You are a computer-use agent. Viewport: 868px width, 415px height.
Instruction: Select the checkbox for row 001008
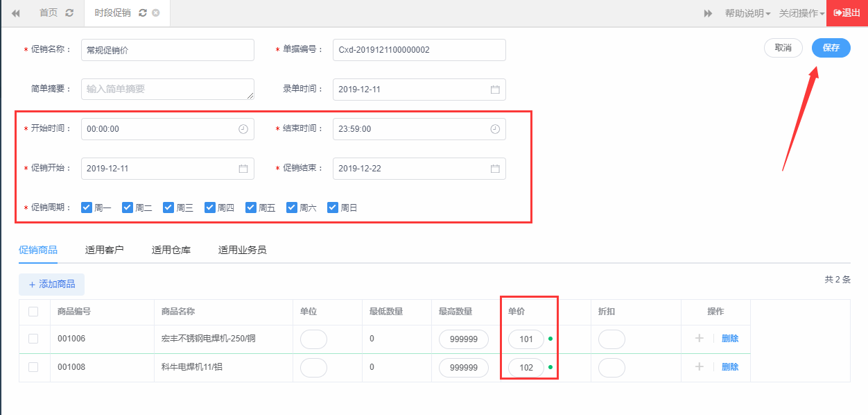tap(33, 367)
